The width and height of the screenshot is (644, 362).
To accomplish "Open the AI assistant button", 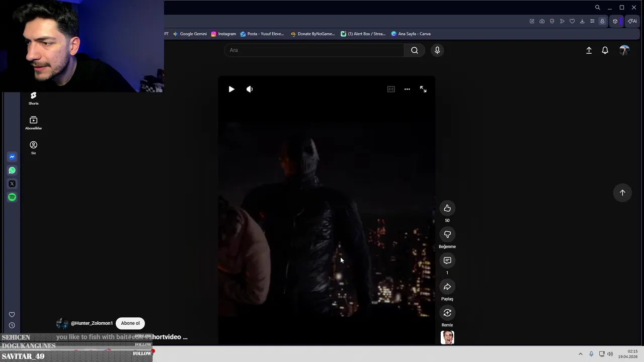I will point(632,21).
